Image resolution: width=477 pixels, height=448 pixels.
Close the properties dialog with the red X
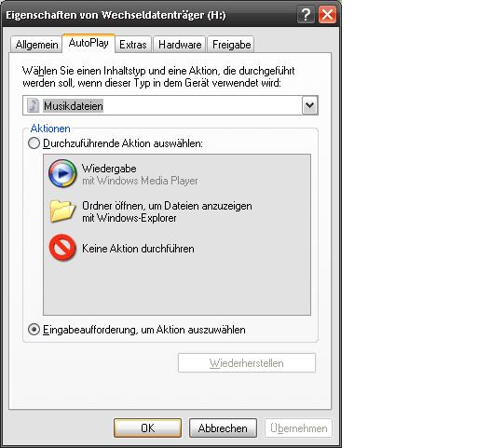[327, 15]
